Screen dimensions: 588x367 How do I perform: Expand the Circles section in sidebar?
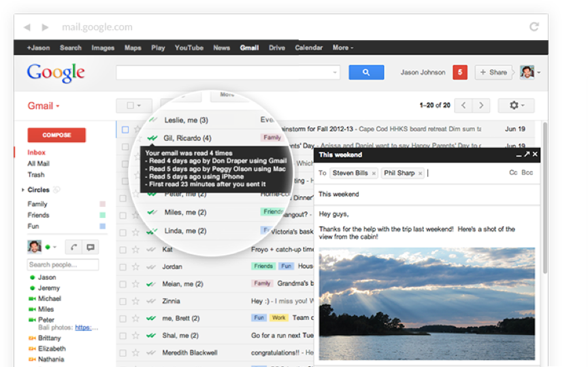point(23,190)
